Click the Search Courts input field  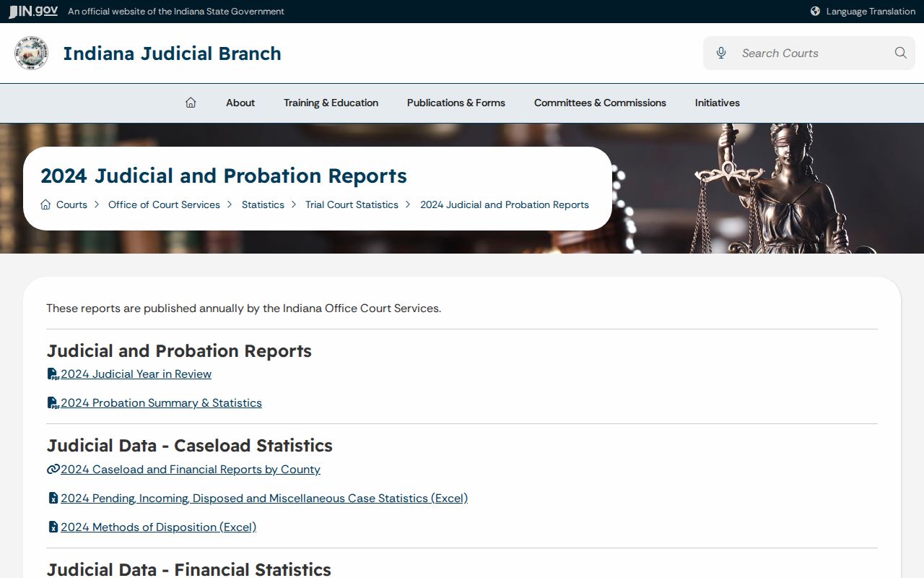click(809, 53)
